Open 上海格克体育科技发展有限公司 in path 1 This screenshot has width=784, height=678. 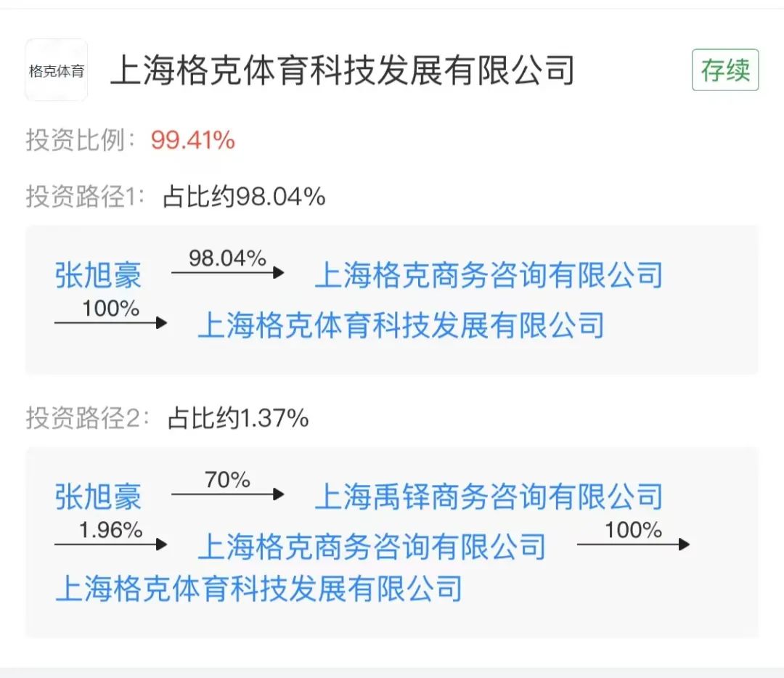pyautogui.click(x=401, y=324)
